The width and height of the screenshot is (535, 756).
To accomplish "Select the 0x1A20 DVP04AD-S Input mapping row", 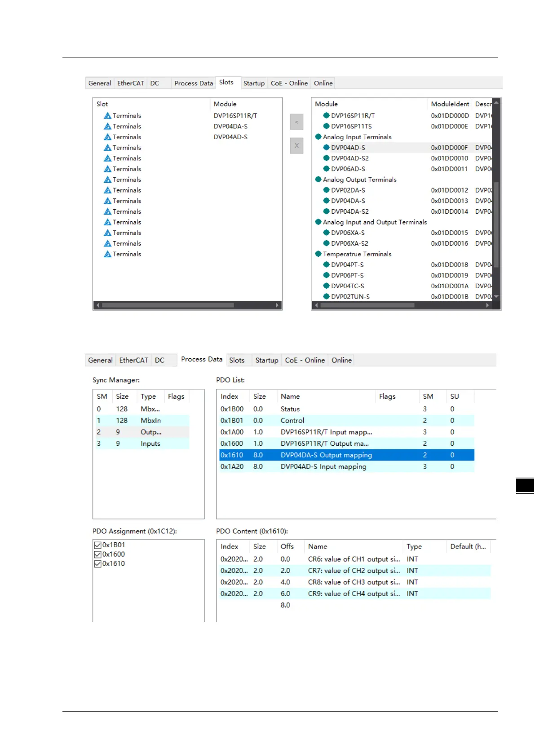I will [346, 467].
